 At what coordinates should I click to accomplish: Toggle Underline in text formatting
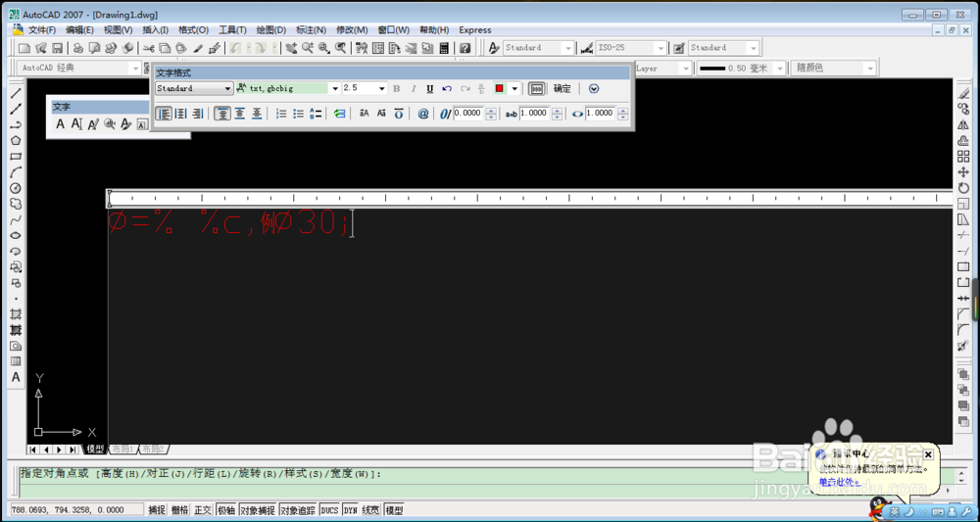(430, 89)
